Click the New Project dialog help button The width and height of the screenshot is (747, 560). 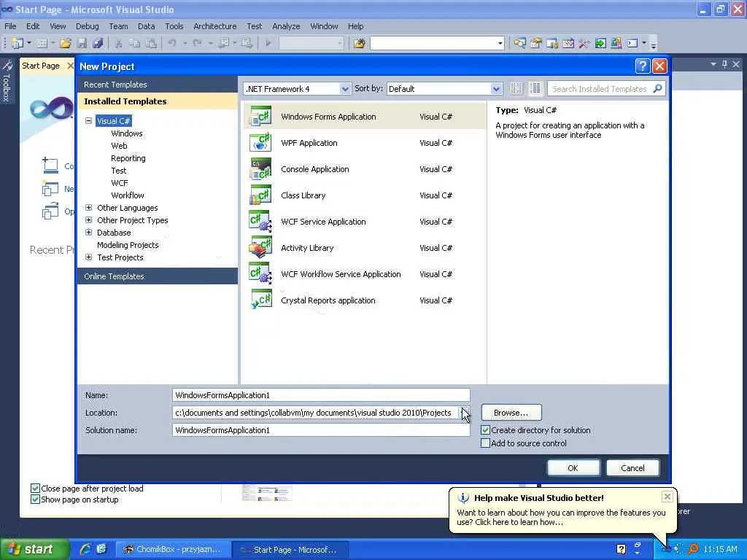642,66
